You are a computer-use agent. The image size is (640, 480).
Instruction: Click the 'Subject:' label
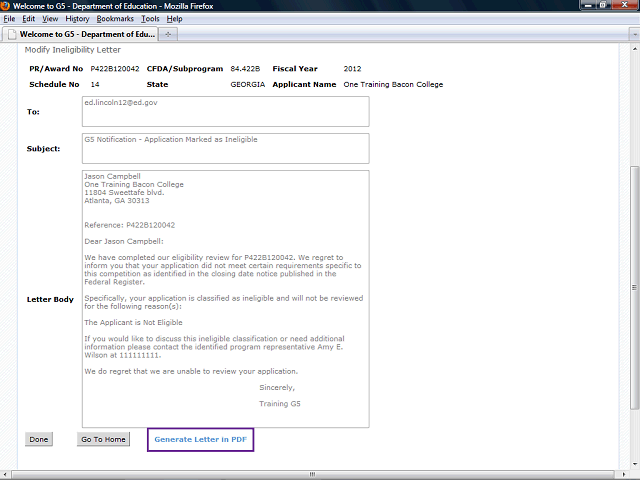point(43,149)
